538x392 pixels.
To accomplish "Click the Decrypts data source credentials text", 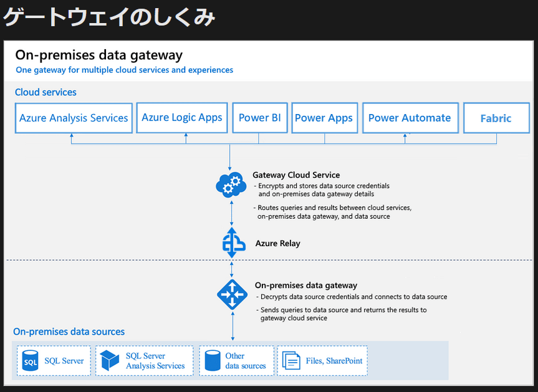I will pyautogui.click(x=352, y=297).
